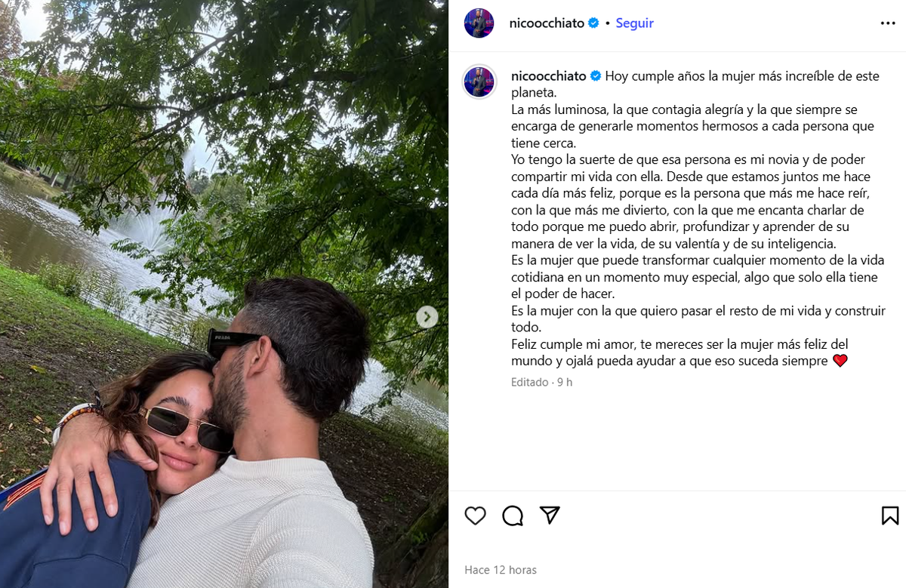This screenshot has height=588, width=906.
Task: Click the couple's selfie photo
Action: tap(224, 294)
